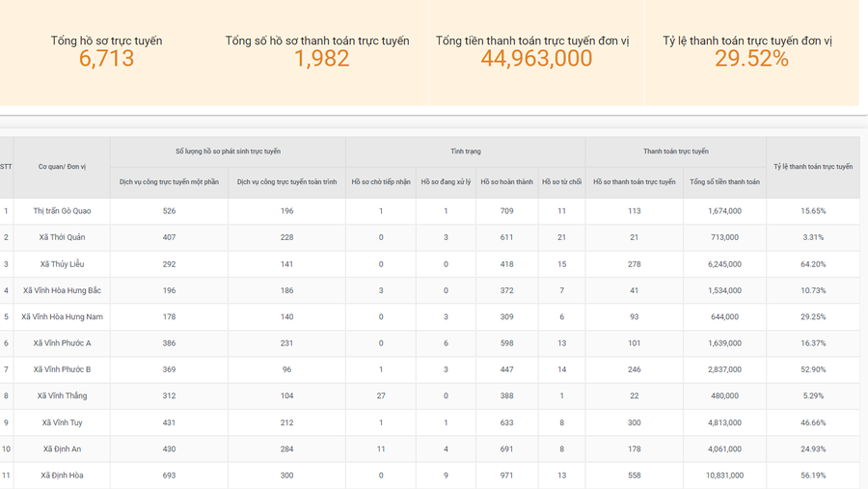This screenshot has width=868, height=489.
Task: Click the Tổng số tiền thanh toán header
Action: click(724, 182)
